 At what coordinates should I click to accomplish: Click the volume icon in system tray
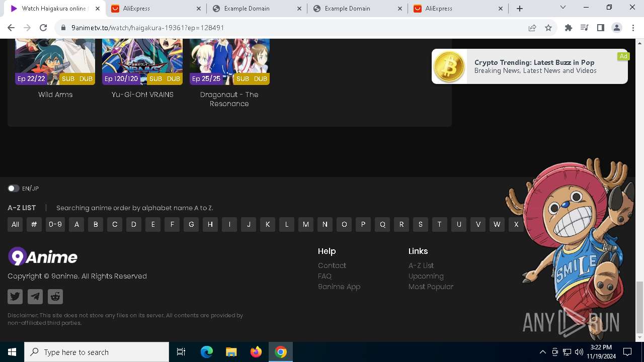tap(579, 352)
